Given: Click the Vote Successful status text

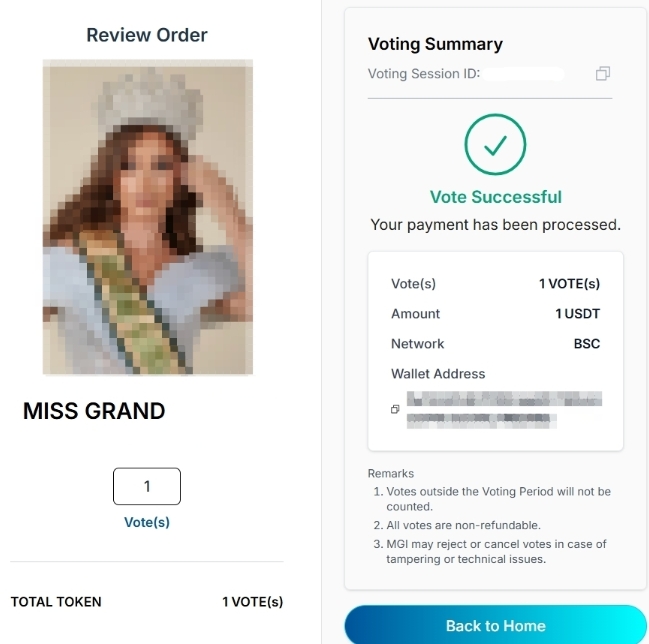Looking at the screenshot, I should coord(495,197).
